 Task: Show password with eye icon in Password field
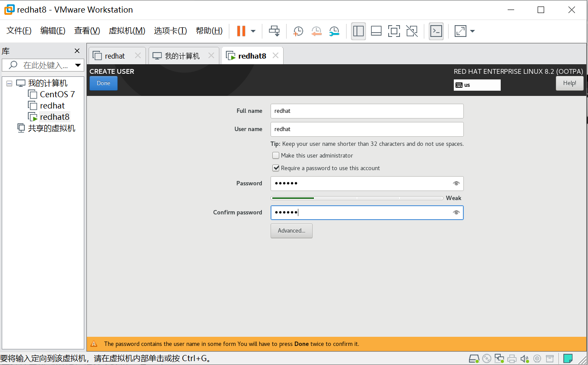456,184
